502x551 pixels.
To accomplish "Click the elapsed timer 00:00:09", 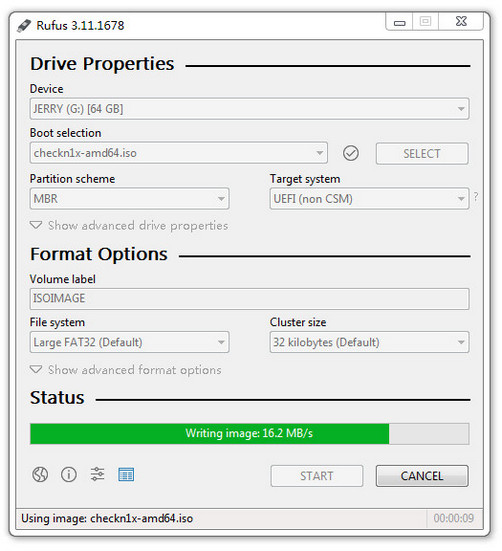I will pyautogui.click(x=454, y=518).
